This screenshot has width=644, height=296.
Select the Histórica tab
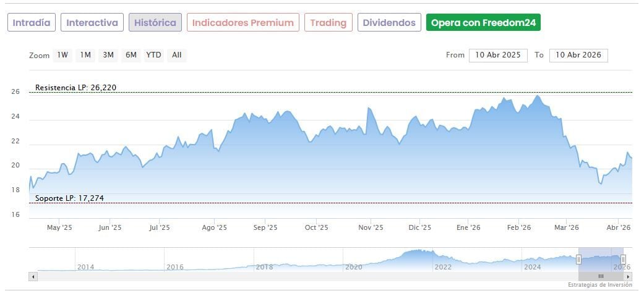[x=155, y=23]
